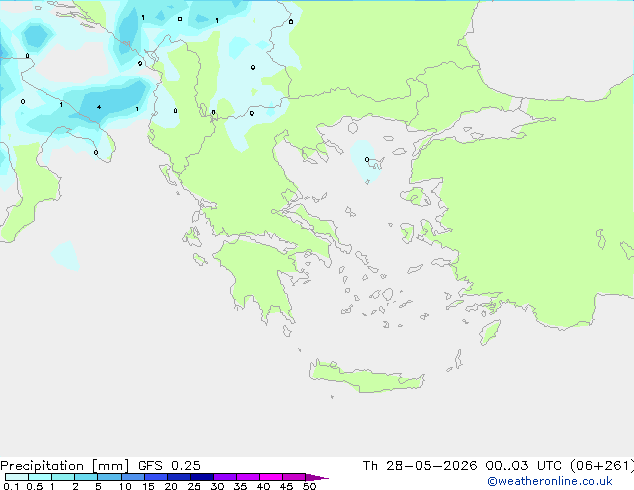Click the 'Precipitation [mm]' title text
The image size is (634, 490).
click(65, 466)
